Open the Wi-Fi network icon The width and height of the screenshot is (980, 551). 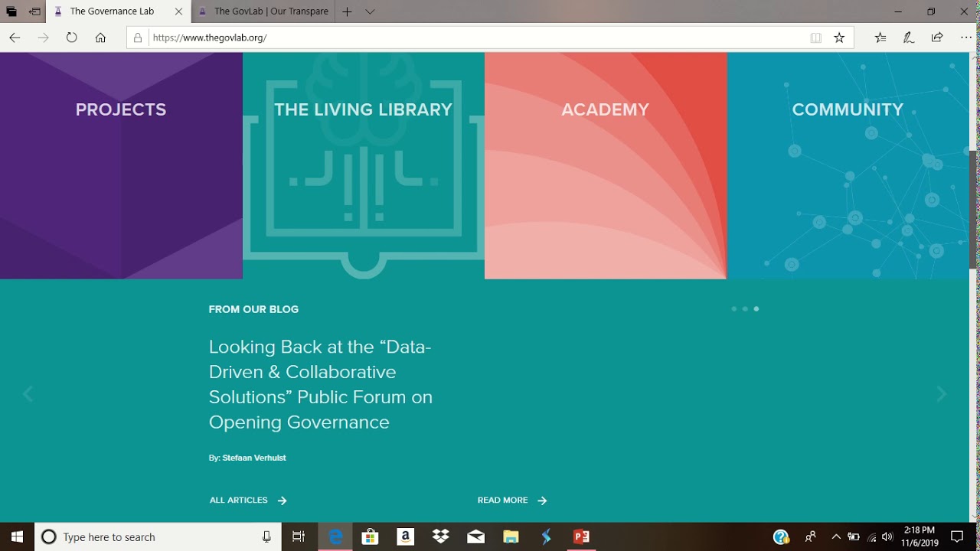click(871, 536)
